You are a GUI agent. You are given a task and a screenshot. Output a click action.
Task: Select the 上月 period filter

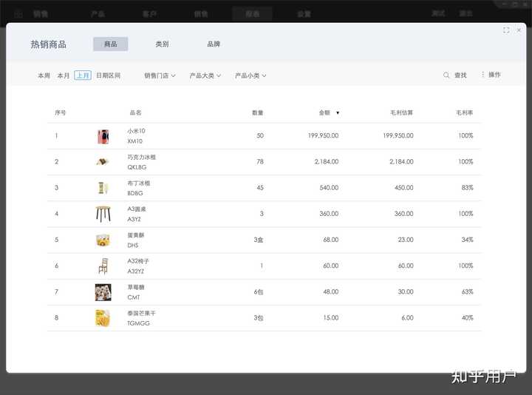pyautogui.click(x=83, y=75)
